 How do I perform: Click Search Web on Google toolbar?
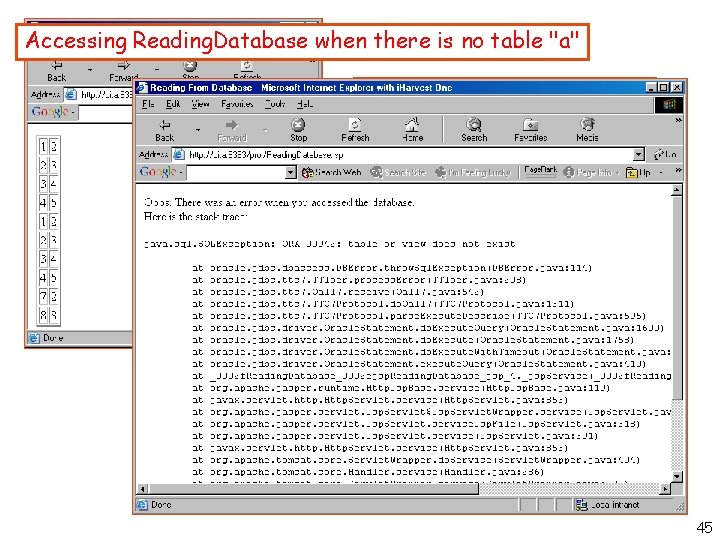pos(332,173)
